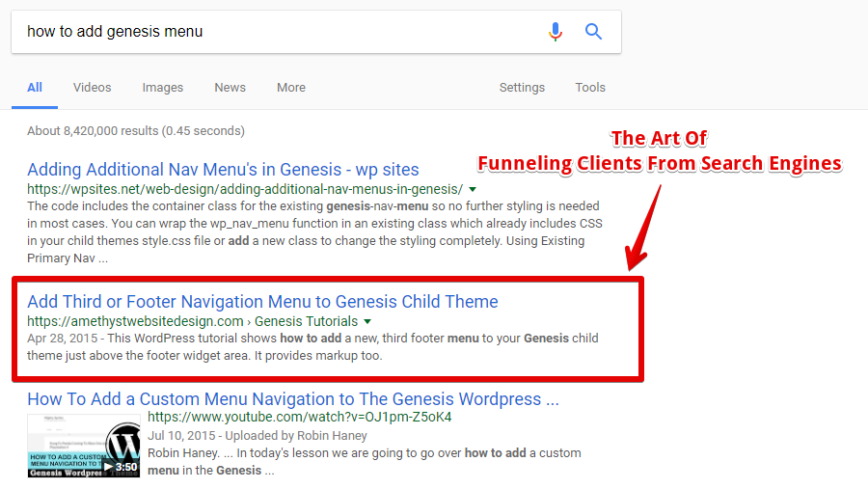Switch to the Videos tab
The image size is (868, 489).
[92, 88]
